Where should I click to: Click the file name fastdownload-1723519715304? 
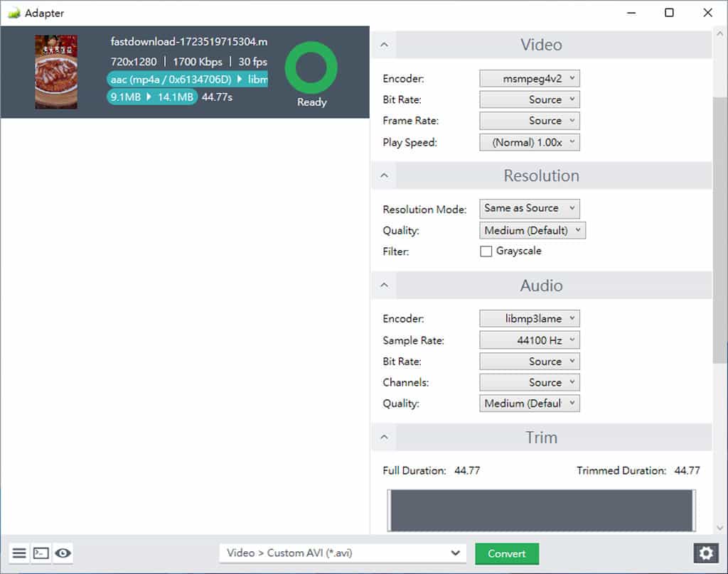188,42
